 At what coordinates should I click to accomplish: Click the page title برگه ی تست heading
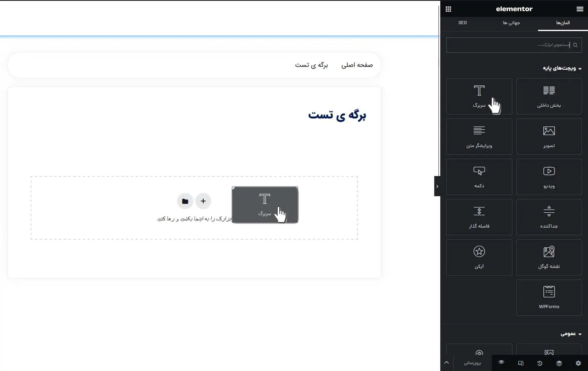[x=337, y=115]
